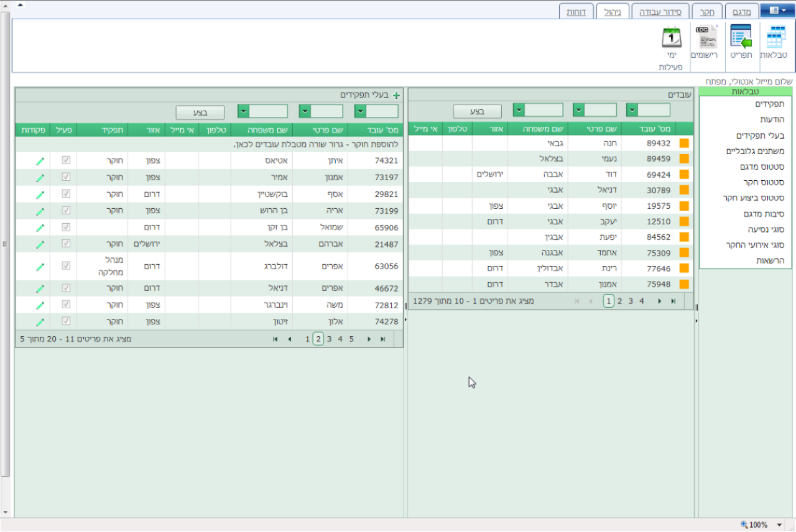
Task: Go to next page in עובדים pager
Action: tap(659, 301)
